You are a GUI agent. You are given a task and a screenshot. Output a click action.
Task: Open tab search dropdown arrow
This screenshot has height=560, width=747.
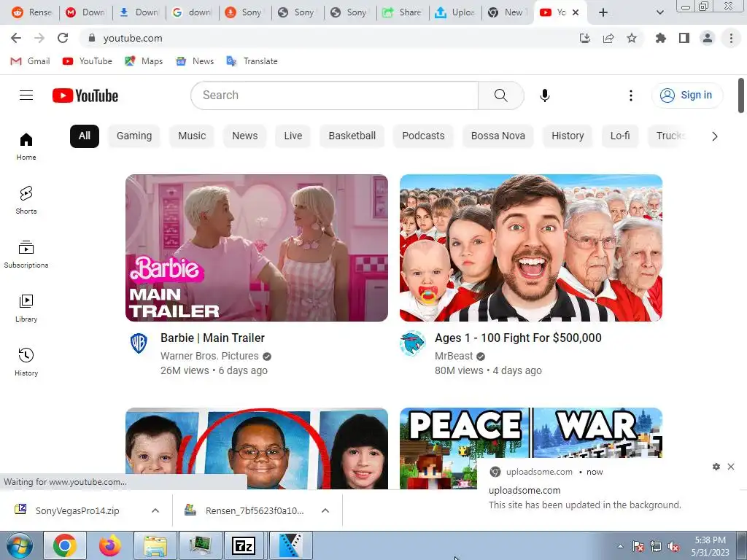pos(659,12)
